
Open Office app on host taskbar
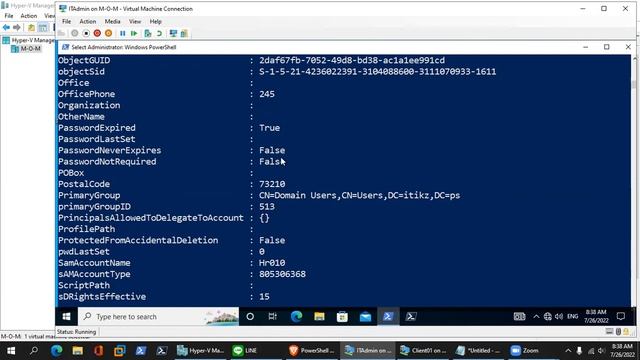pyautogui.click(x=99, y=351)
